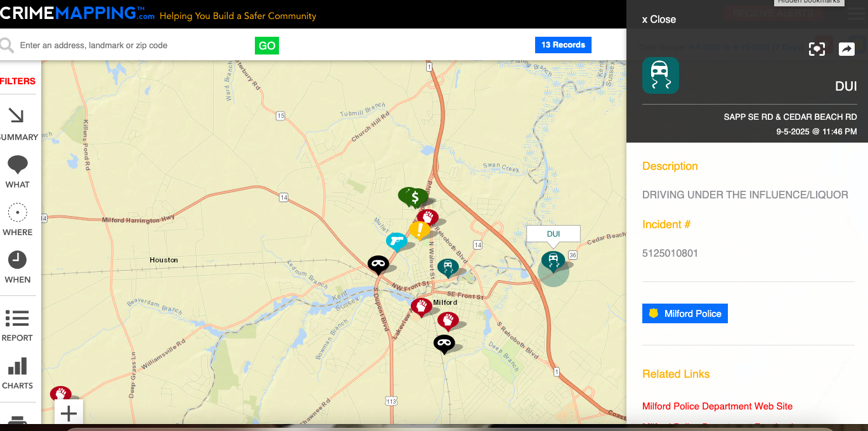
Task: Open the Report list view
Action: click(x=17, y=325)
